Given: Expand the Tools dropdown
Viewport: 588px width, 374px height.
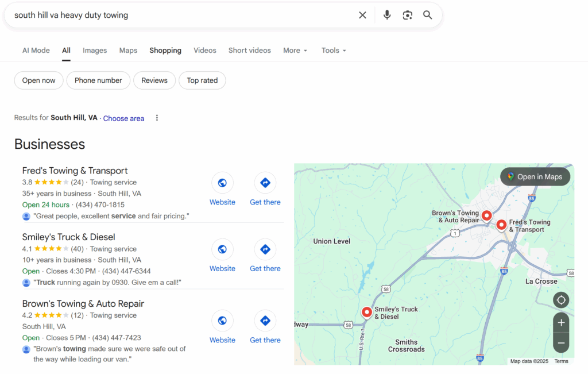Looking at the screenshot, I should (x=334, y=50).
